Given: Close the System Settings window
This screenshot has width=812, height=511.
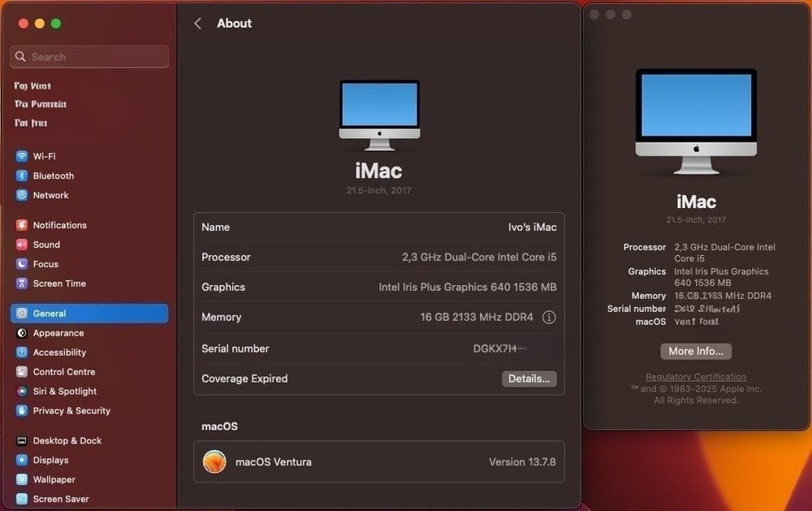Looking at the screenshot, I should click(24, 24).
